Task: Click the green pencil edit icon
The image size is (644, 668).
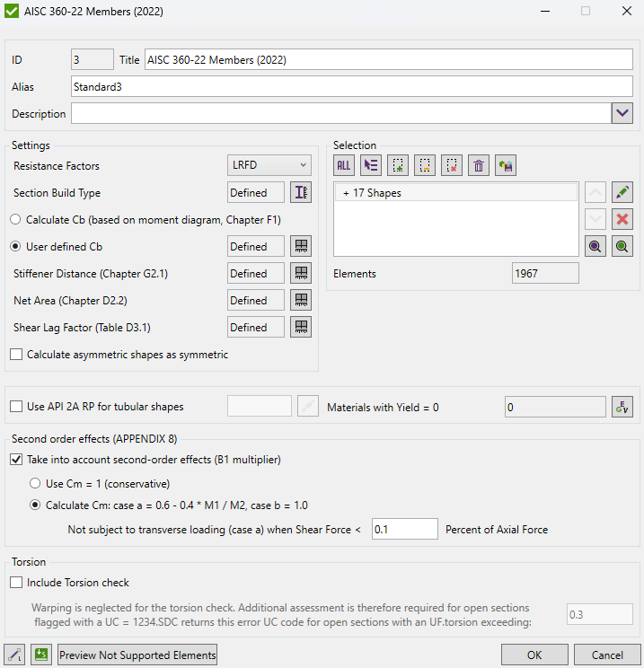Action: point(622,192)
